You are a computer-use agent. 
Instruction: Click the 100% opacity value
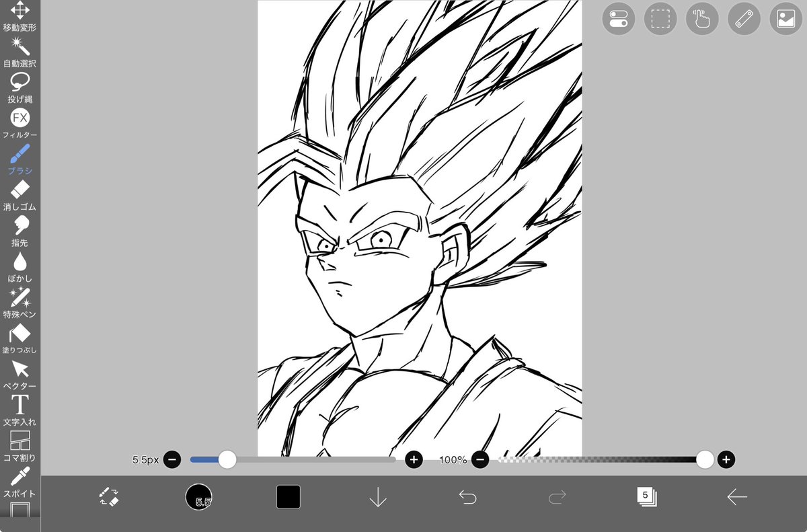[453, 460]
